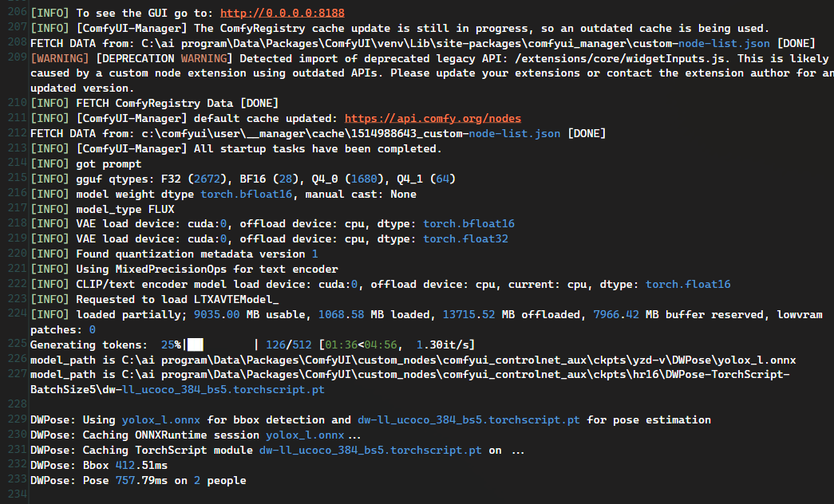Click line number 224 in gutter
Image resolution: width=834 pixels, height=504 pixels.
(18, 313)
